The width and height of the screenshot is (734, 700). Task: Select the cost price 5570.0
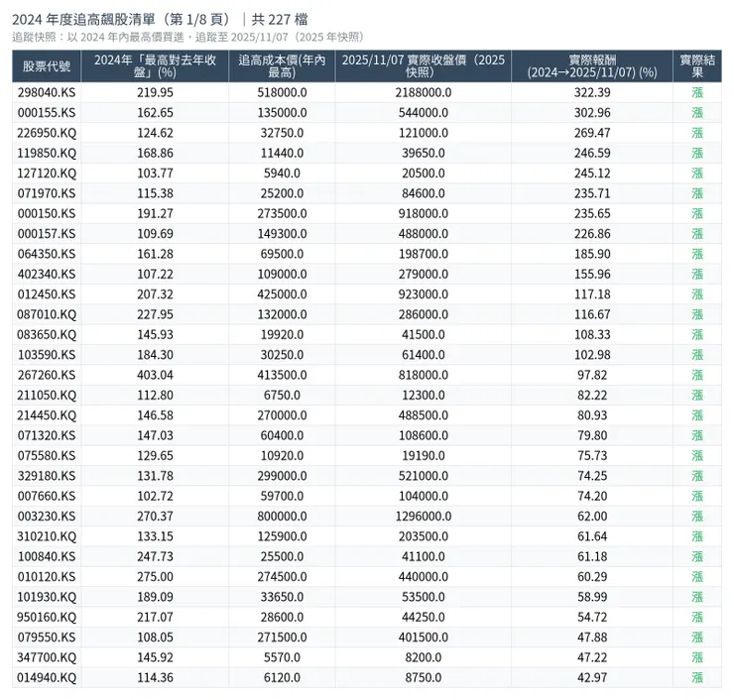tap(282, 657)
